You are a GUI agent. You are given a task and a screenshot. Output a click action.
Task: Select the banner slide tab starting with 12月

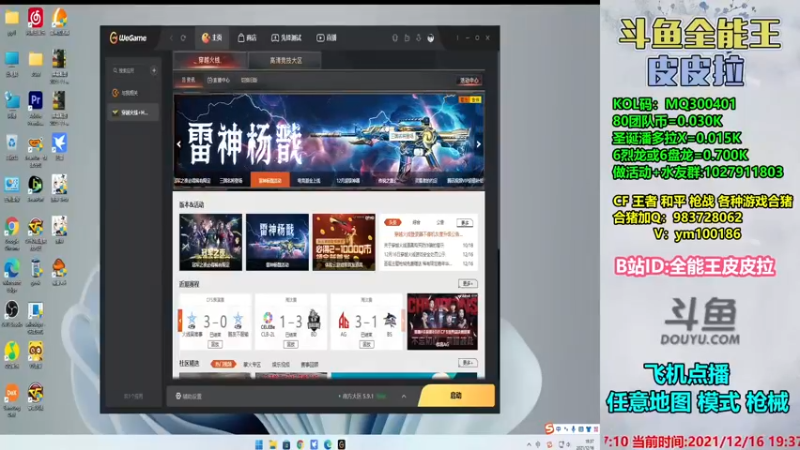tap(348, 180)
